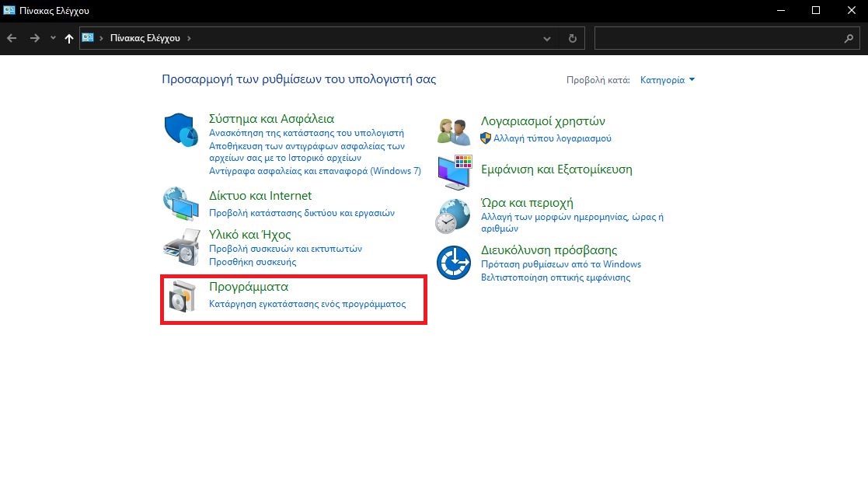
Task: Open the Δίκτυο και Internet heading link
Action: pos(260,196)
